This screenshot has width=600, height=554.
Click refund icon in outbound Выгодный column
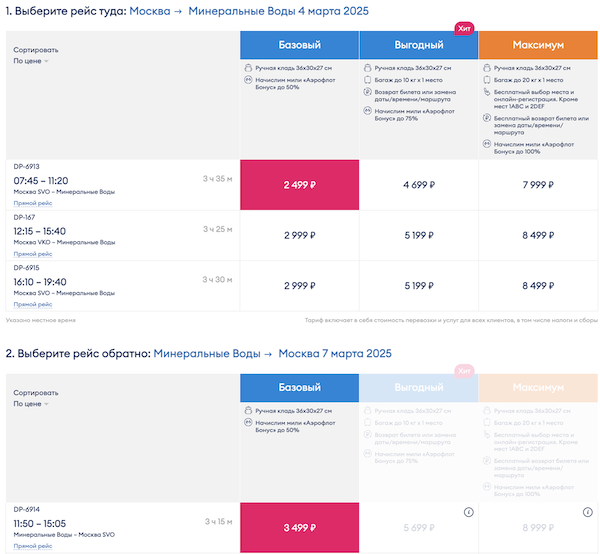[367, 91]
